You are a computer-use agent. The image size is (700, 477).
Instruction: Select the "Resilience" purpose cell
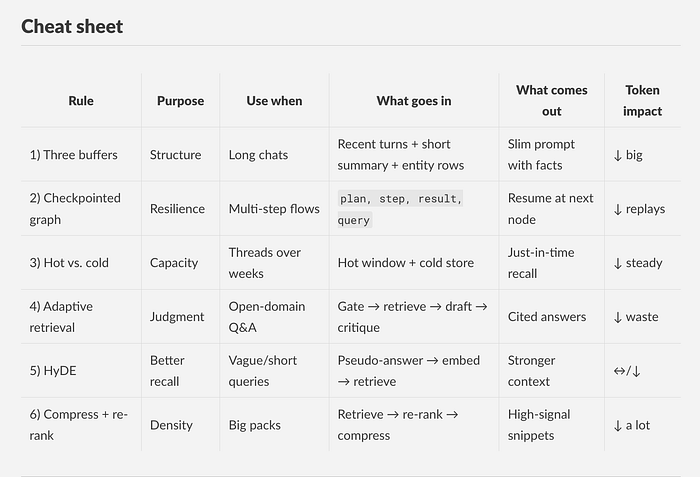pyautogui.click(x=177, y=209)
